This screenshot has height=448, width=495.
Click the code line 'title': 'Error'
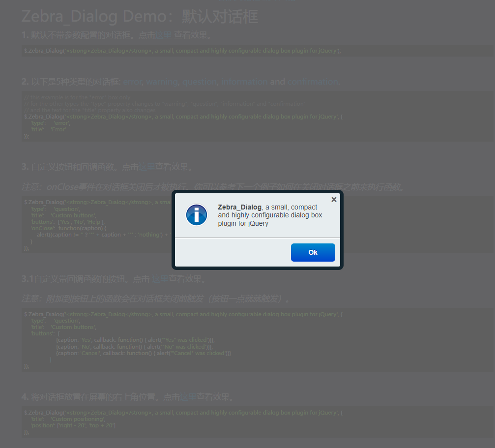click(48, 129)
